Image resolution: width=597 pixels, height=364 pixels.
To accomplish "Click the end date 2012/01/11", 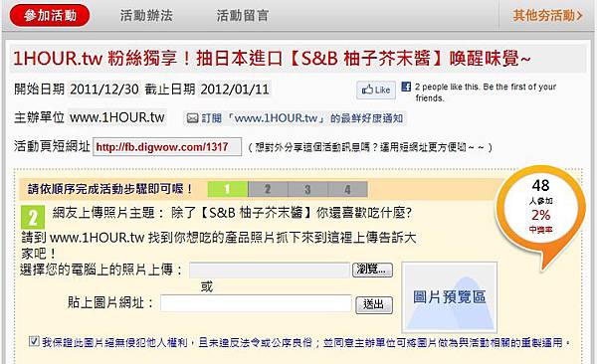I will 235,90.
